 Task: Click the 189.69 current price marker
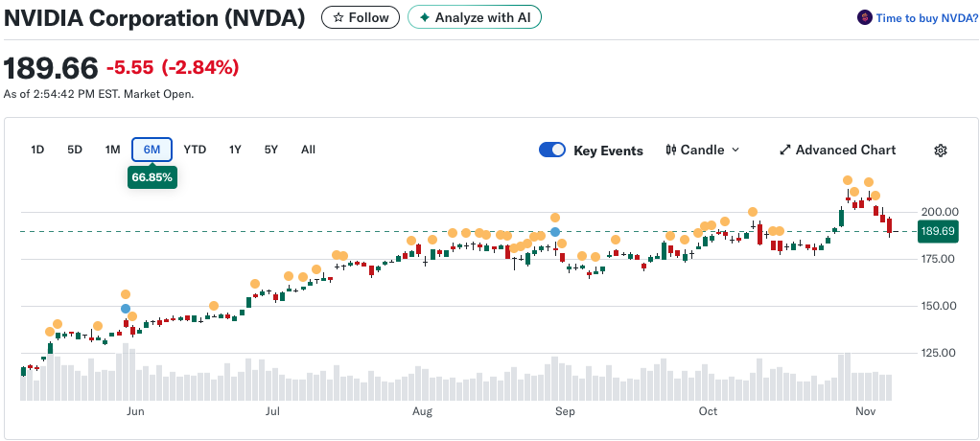coord(939,232)
